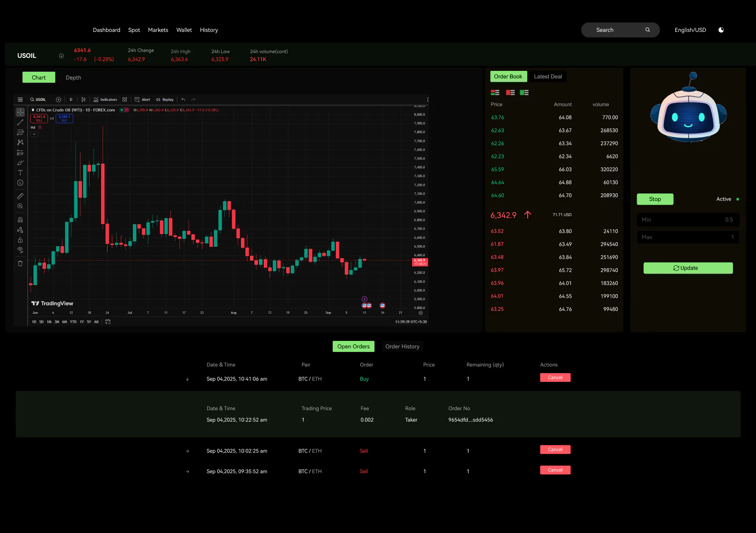This screenshot has width=756, height=533.
Task: Undo last chart action
Action: tap(183, 100)
